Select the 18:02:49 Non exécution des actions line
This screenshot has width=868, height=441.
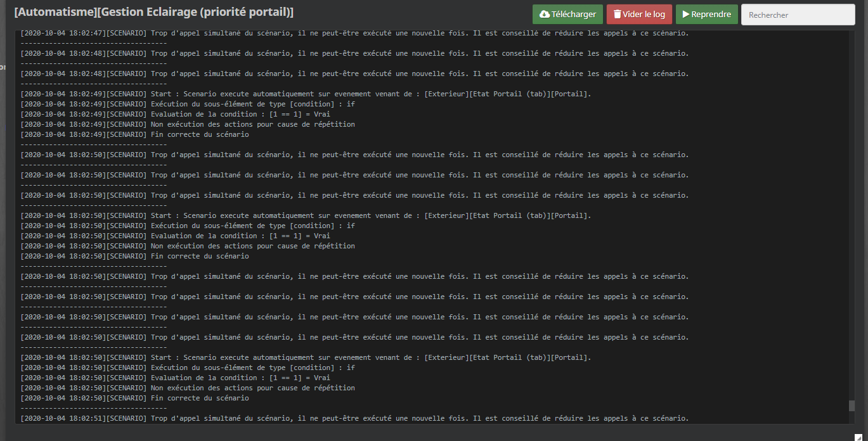[x=188, y=124]
